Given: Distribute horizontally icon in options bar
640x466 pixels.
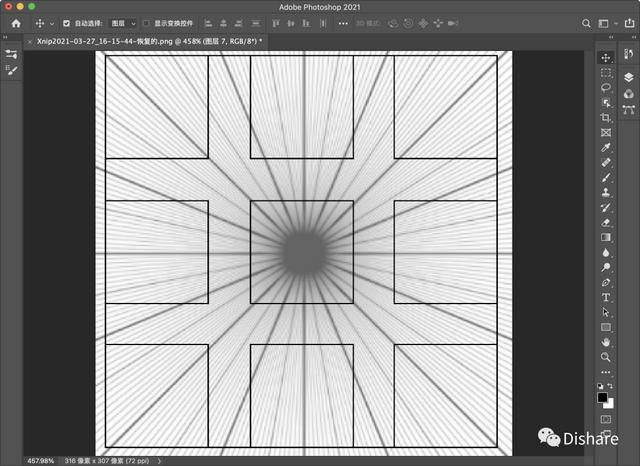Looking at the screenshot, I should click(323, 24).
